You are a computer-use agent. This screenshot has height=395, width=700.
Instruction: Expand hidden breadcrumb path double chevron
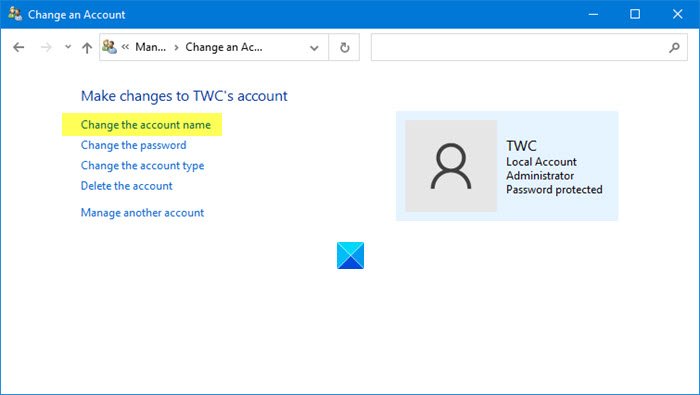125,46
